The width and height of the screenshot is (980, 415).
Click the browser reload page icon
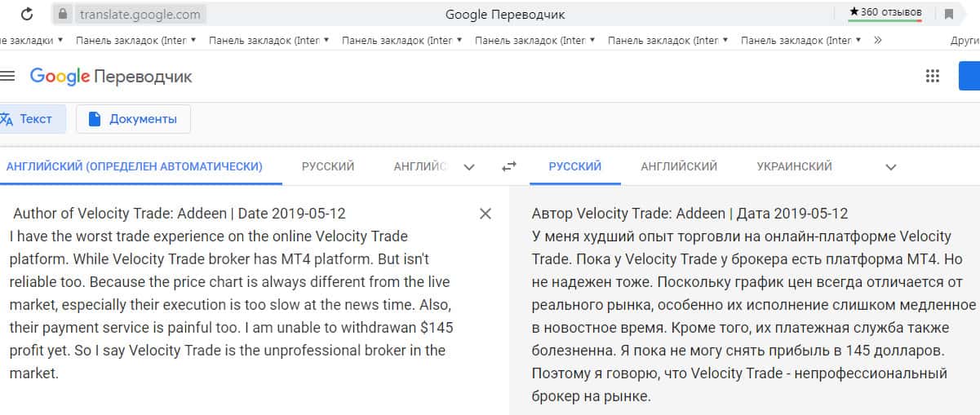tap(27, 14)
